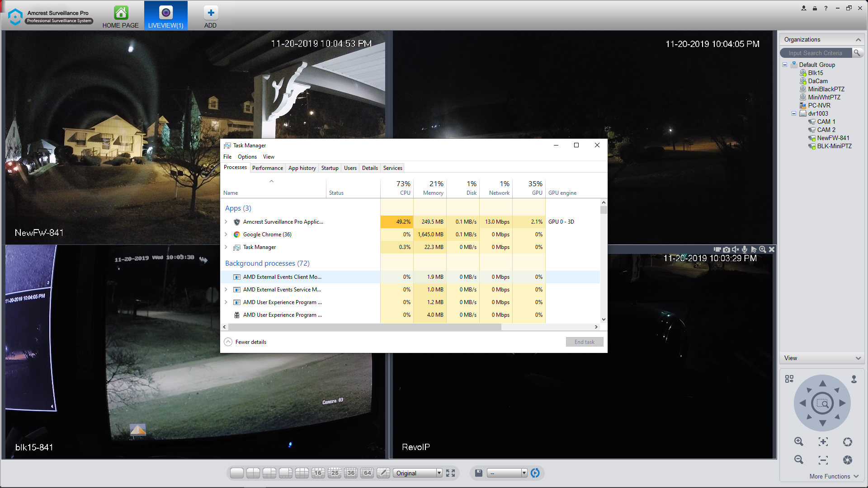Click the 16-view grid layout icon
Viewport: 868px width, 488px height.
[318, 473]
